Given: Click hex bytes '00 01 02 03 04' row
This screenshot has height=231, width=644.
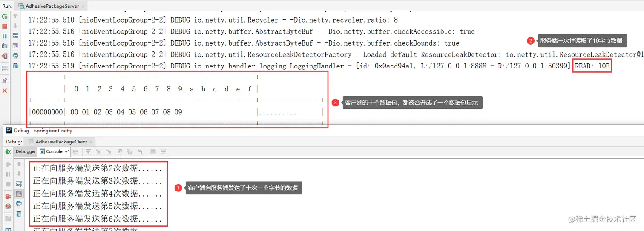Looking at the screenshot, I should point(126,112).
